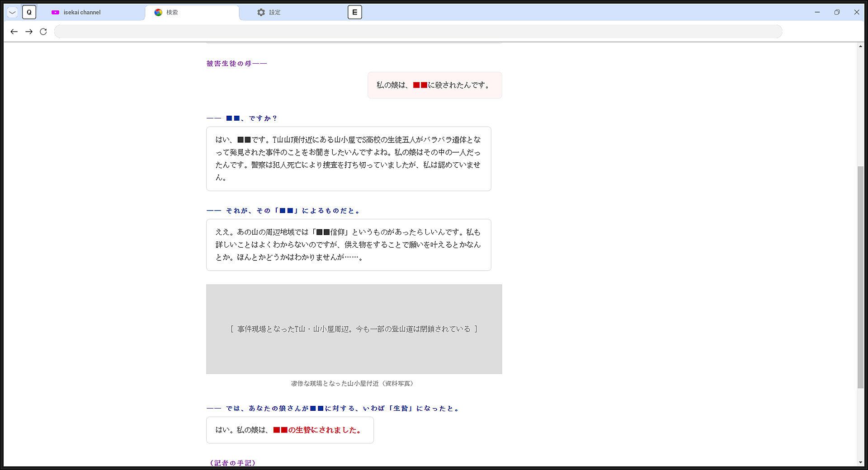This screenshot has height=470, width=868.
Task: Click the page's vertical scrollbar thumb
Action: pos(860,277)
